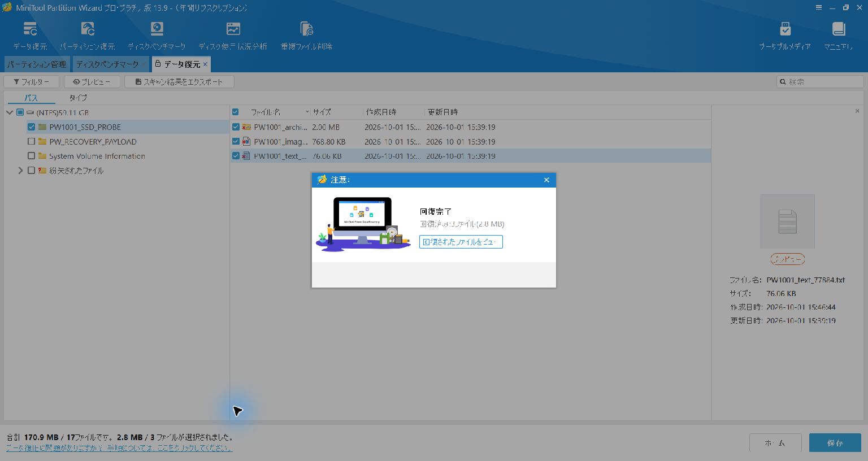This screenshot has width=868, height=461.
Task: Click the file thumbnail in preview pane
Action: 787,221
